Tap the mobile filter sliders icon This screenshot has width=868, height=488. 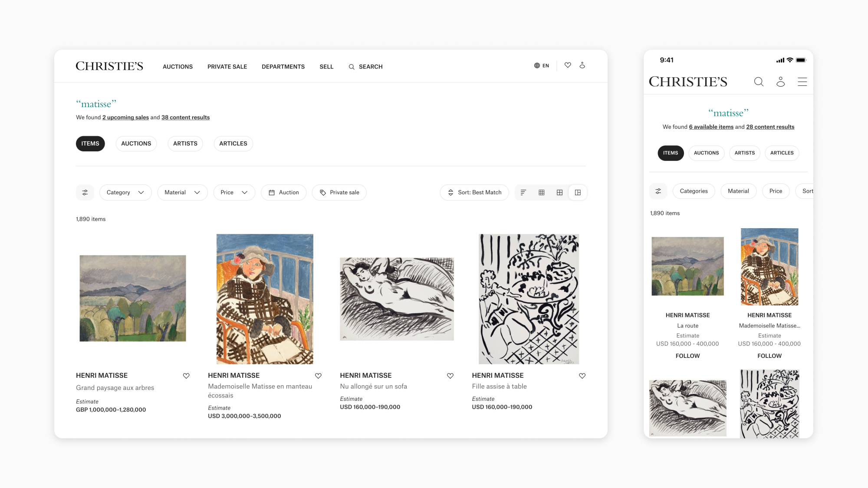658,191
